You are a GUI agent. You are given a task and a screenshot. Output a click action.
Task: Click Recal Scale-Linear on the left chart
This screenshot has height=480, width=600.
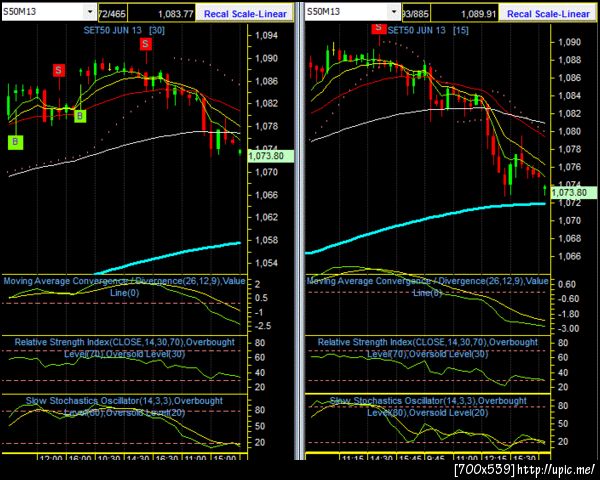245,14
